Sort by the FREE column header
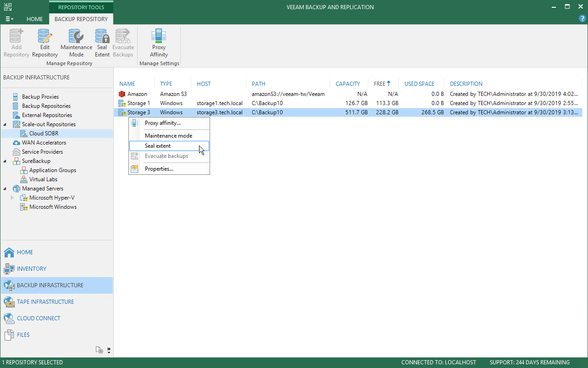 tap(382, 84)
